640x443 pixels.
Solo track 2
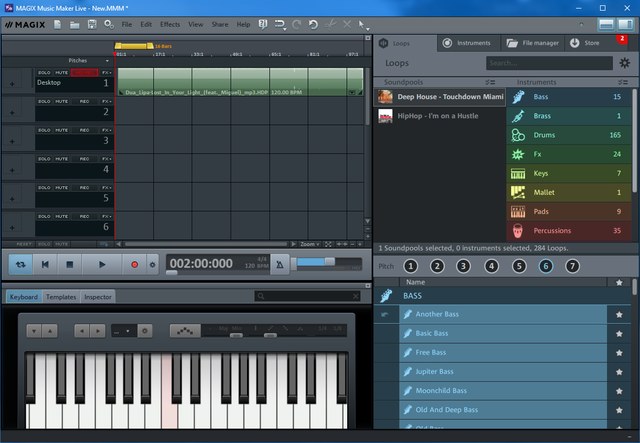pos(44,101)
